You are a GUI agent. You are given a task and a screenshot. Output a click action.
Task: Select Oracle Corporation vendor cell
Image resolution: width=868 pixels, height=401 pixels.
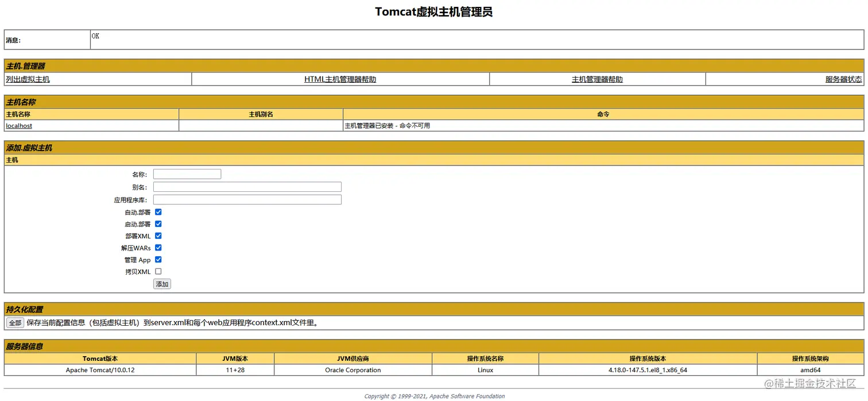click(x=353, y=370)
